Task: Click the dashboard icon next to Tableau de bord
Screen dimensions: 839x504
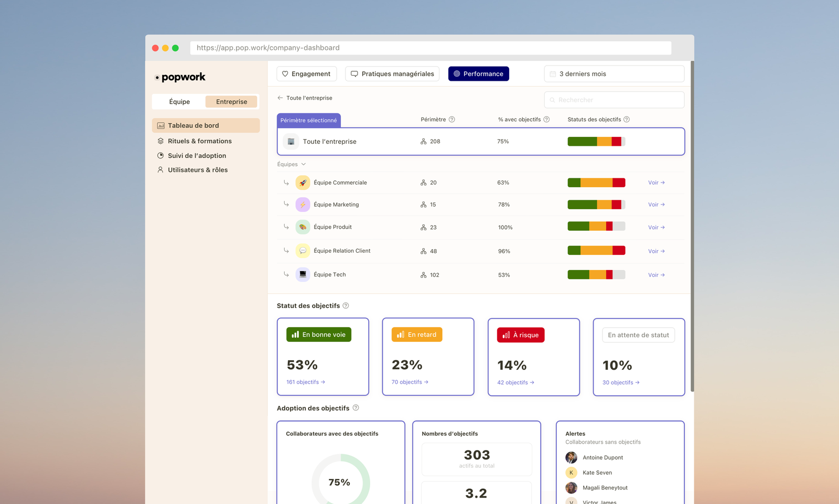Action: click(160, 125)
